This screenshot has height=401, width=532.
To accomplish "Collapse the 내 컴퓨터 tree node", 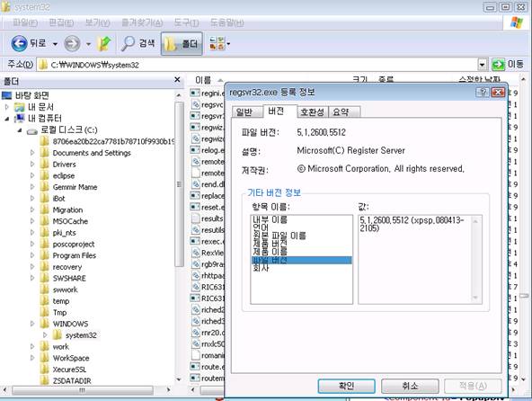I will 7,119.
